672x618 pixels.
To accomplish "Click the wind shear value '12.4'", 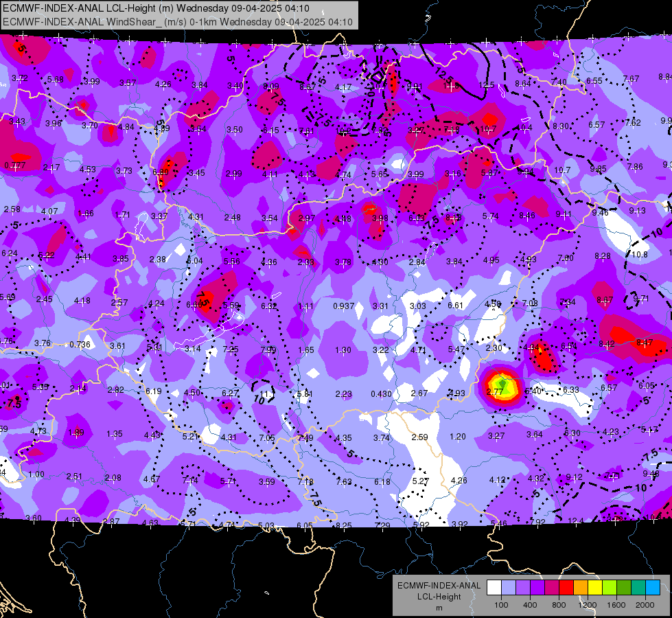I will [x=576, y=521].
